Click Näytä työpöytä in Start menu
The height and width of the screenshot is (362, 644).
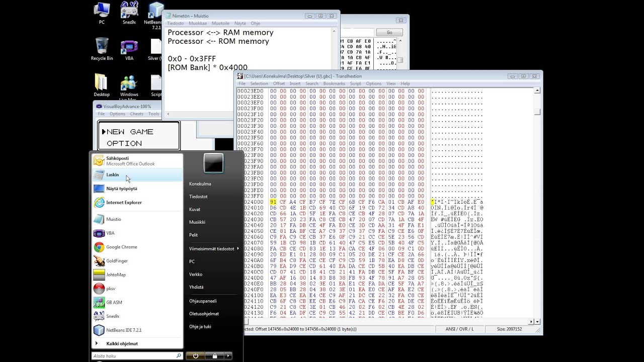click(137, 189)
